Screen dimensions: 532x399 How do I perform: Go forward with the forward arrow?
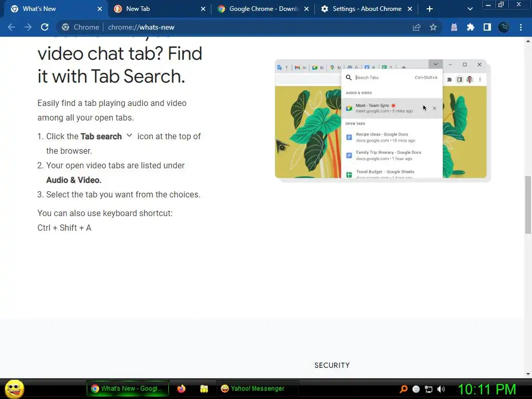click(x=28, y=27)
